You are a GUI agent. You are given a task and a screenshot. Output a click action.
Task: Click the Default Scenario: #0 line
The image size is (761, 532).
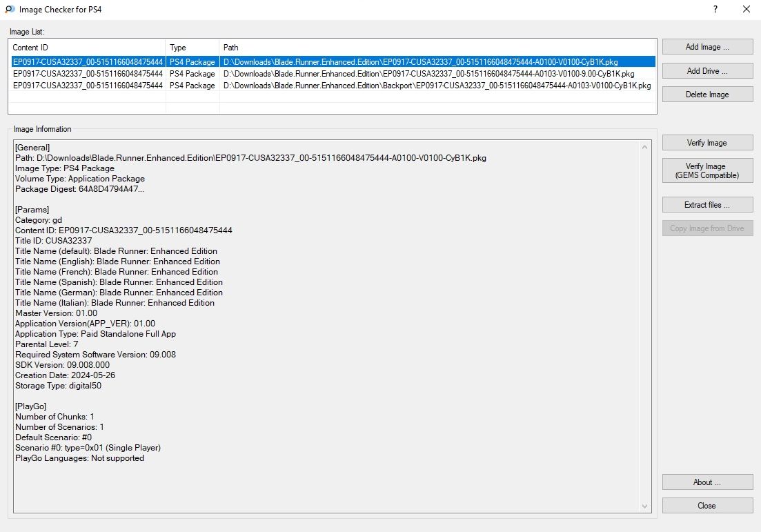coord(53,437)
